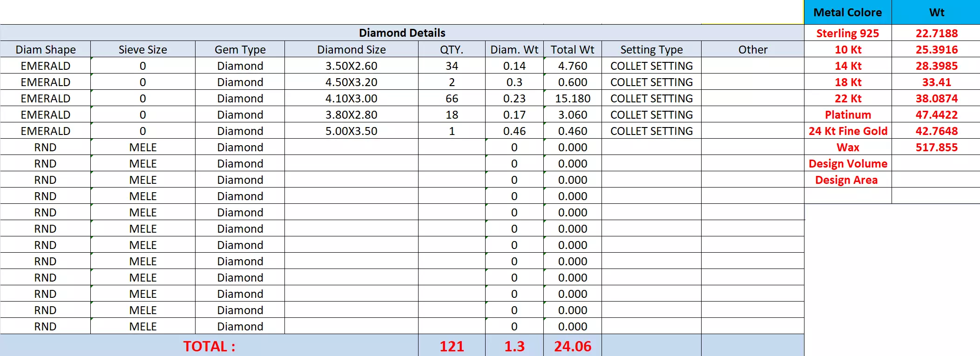
Task: Click the QTY. column header
Action: click(452, 49)
